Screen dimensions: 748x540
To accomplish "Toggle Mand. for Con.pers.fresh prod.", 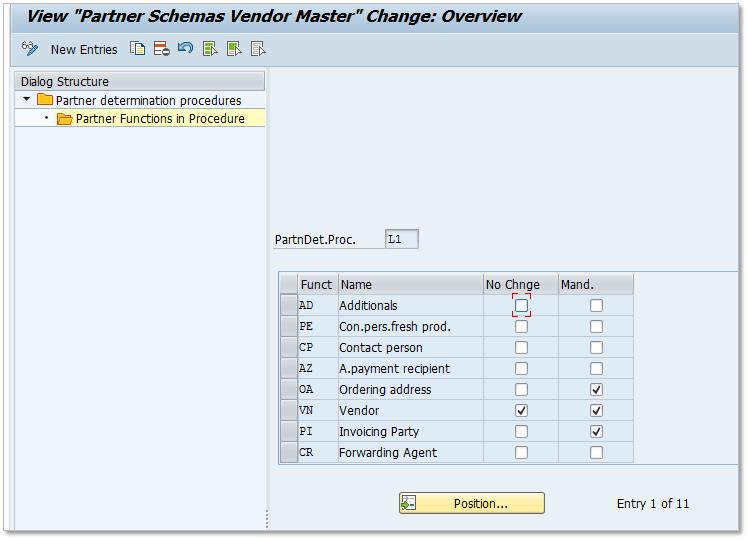I will tap(596, 326).
